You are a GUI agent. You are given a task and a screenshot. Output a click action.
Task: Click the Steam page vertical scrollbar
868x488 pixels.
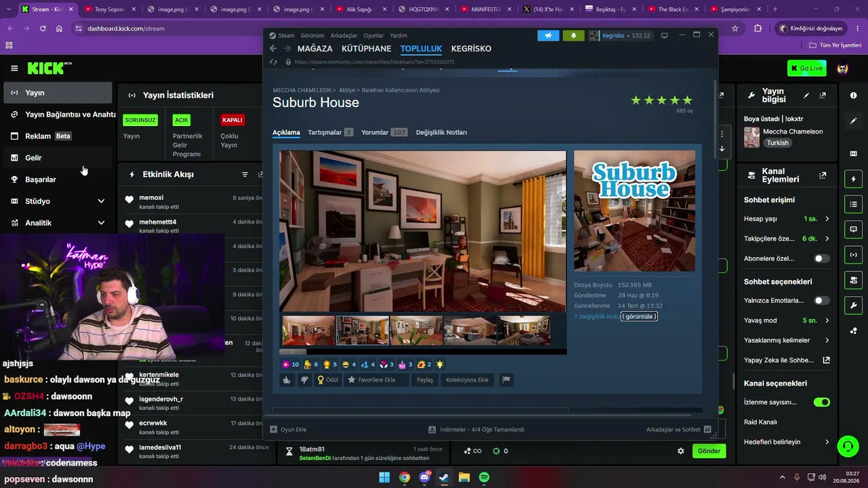[715, 119]
